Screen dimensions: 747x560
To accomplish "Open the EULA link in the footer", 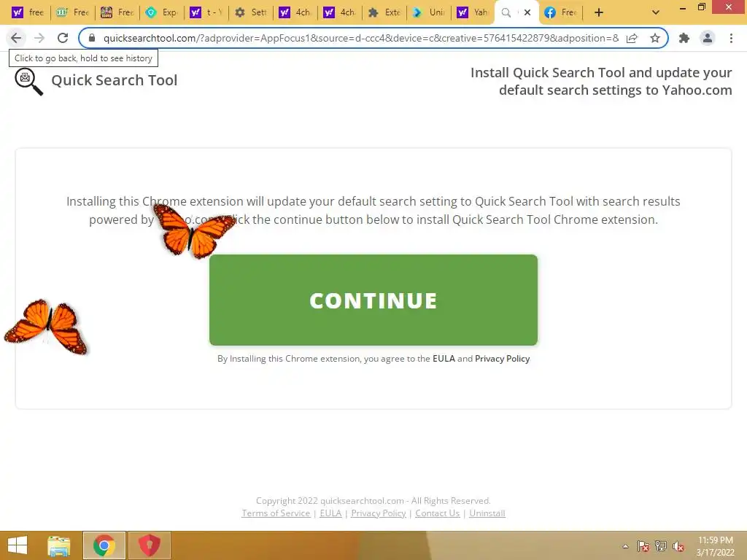I will coord(330,513).
